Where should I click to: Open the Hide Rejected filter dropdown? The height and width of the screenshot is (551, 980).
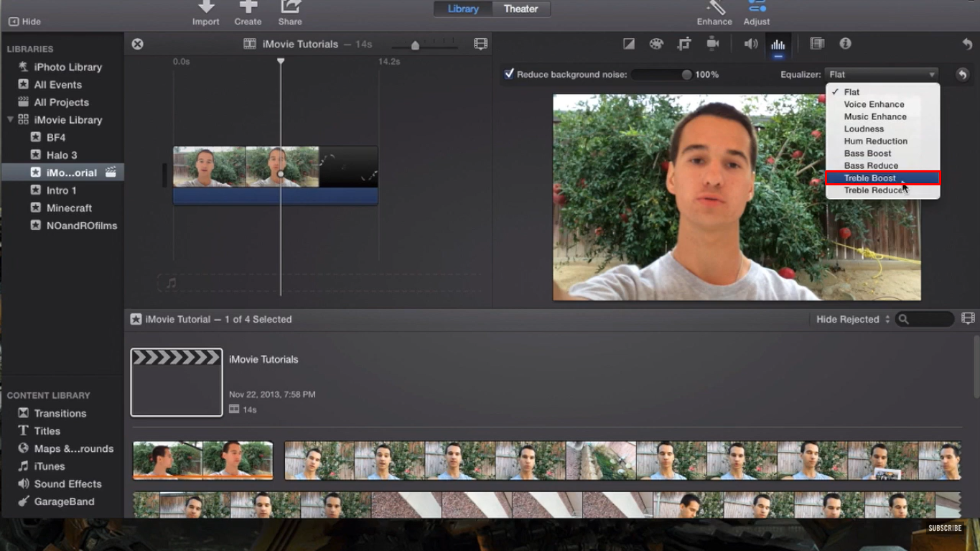pos(853,319)
